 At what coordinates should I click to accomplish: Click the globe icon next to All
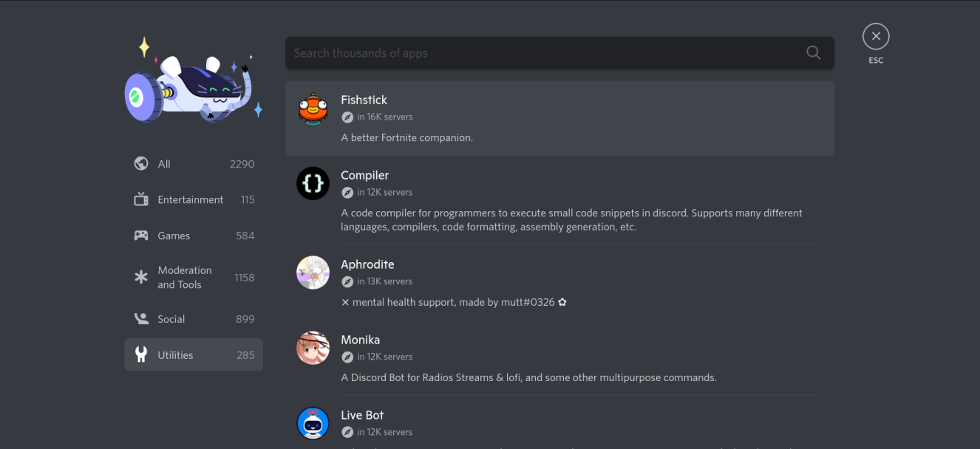click(x=141, y=163)
